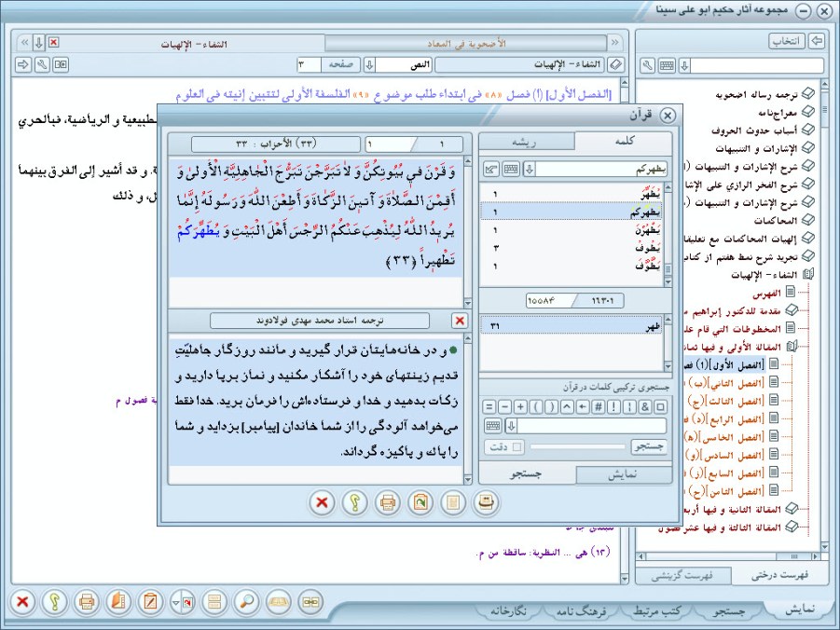Open the النص dropdown in the document toolbar
Screen dimensions: 840x630
click(369, 64)
